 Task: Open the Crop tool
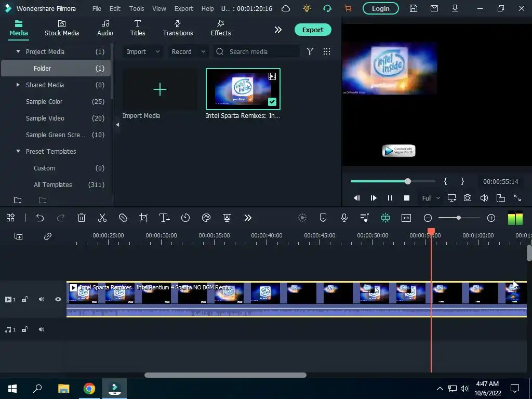(144, 218)
